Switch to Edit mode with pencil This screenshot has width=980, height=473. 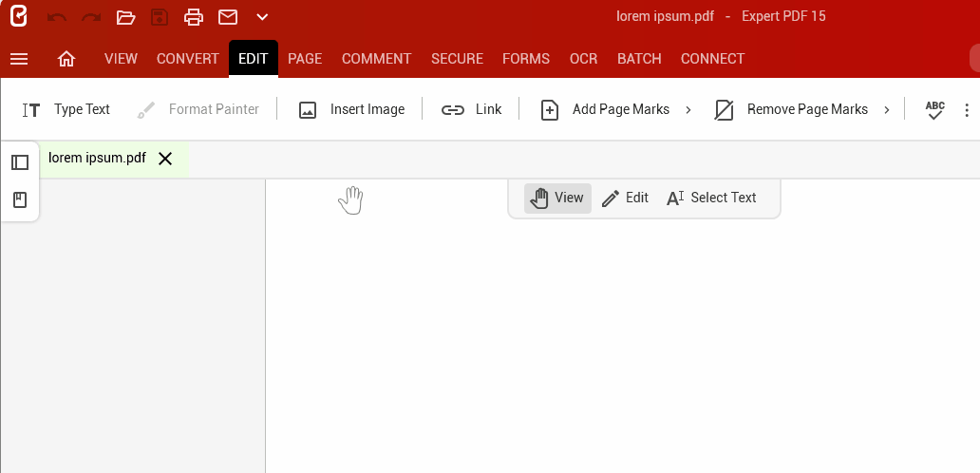coord(625,199)
